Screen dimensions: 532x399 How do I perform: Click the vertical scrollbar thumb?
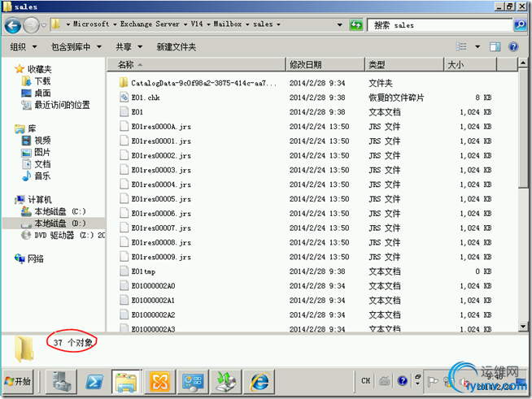[x=523, y=128]
